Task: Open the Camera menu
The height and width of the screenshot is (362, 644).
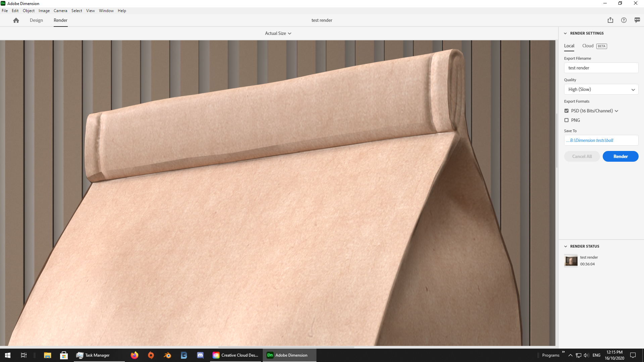Action: point(60,10)
